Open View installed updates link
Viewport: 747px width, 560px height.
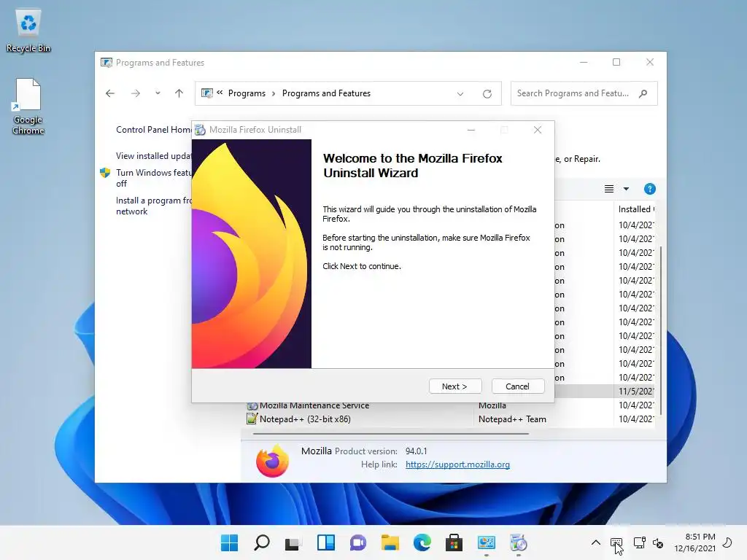point(153,156)
